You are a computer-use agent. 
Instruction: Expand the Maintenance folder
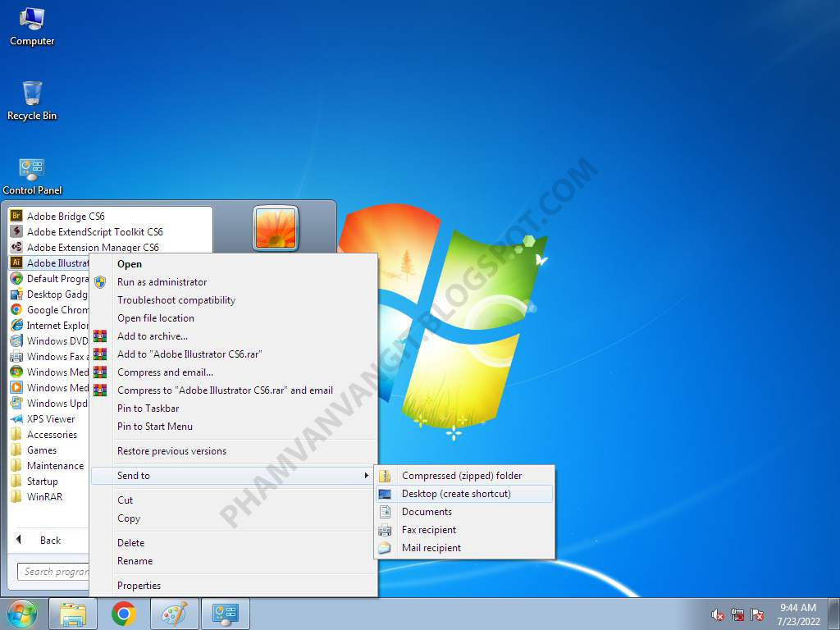click(x=48, y=466)
